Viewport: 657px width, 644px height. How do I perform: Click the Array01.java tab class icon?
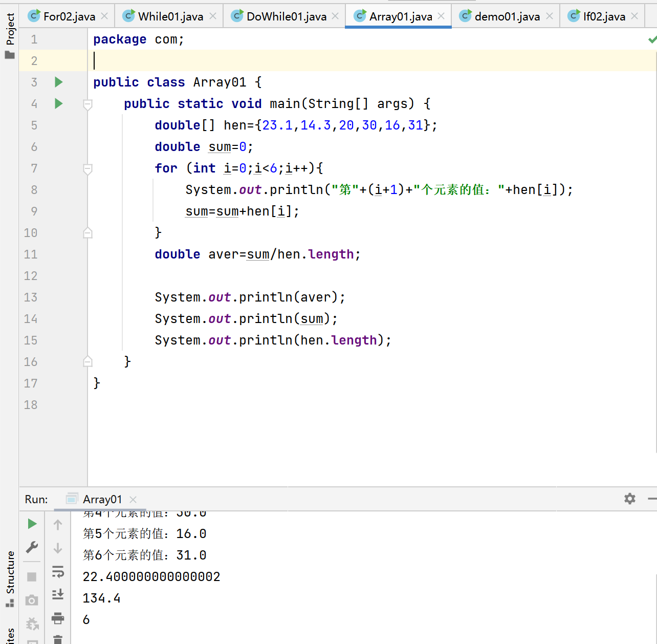pyautogui.click(x=360, y=16)
